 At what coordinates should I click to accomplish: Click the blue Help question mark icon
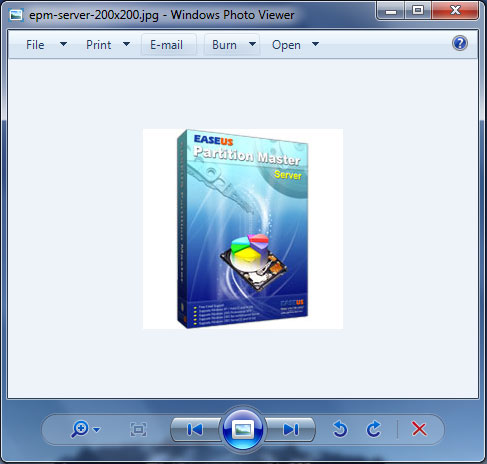pyautogui.click(x=460, y=43)
